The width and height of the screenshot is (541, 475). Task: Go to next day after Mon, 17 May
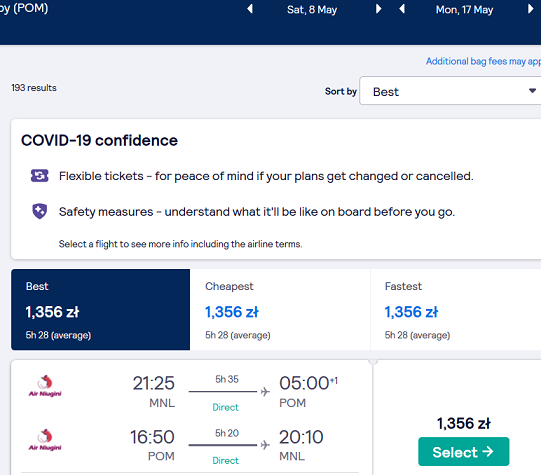(530, 9)
